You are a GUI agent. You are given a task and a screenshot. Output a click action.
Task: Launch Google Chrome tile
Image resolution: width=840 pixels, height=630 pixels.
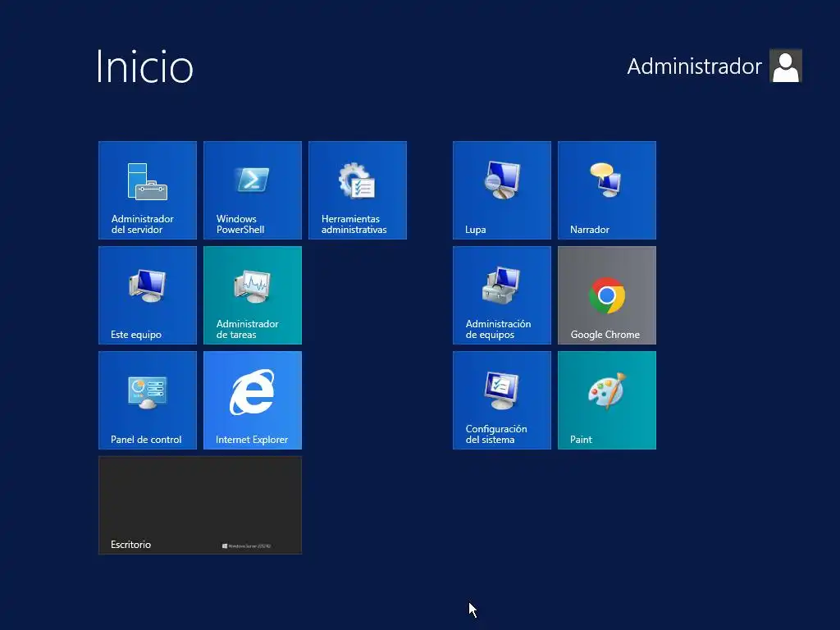coord(606,295)
